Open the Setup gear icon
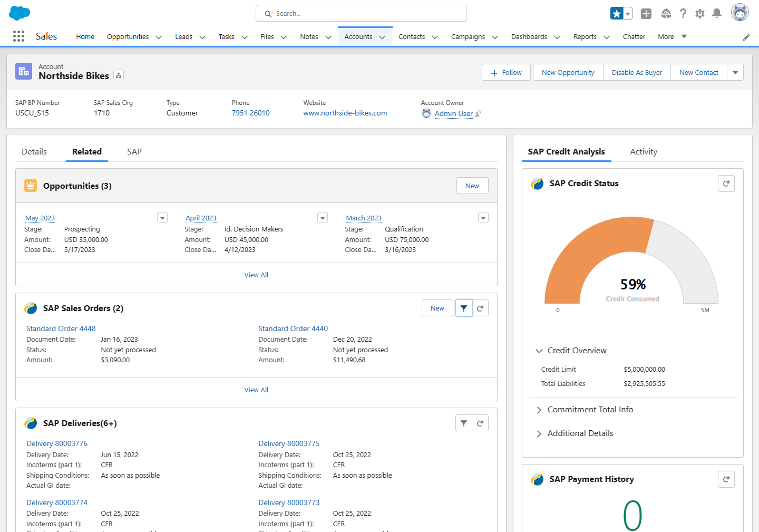759x532 pixels. coord(700,14)
